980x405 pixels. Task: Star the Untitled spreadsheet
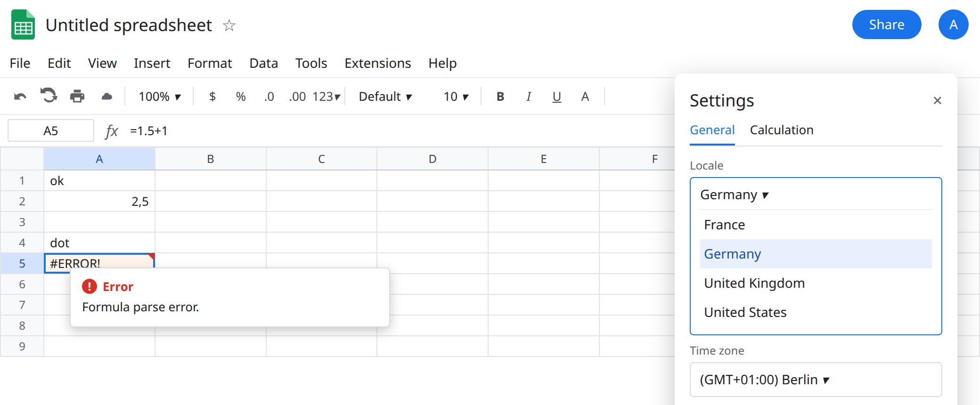229,25
